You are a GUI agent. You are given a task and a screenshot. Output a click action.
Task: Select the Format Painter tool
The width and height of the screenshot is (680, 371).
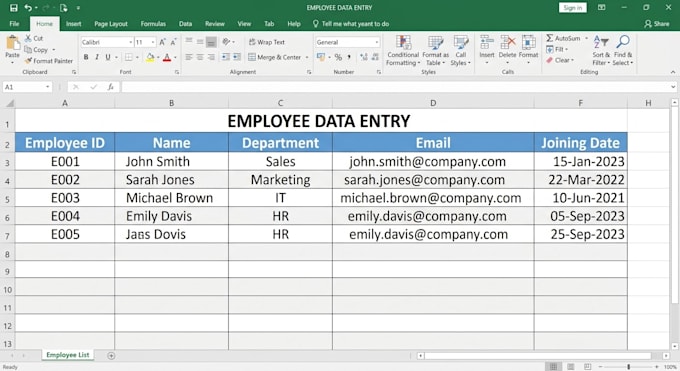click(49, 61)
